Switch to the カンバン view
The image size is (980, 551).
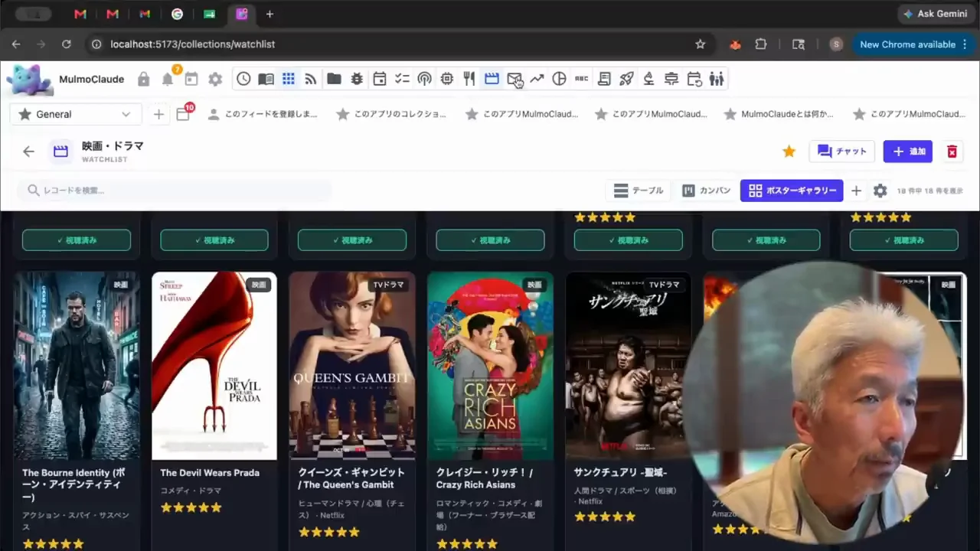(x=706, y=191)
